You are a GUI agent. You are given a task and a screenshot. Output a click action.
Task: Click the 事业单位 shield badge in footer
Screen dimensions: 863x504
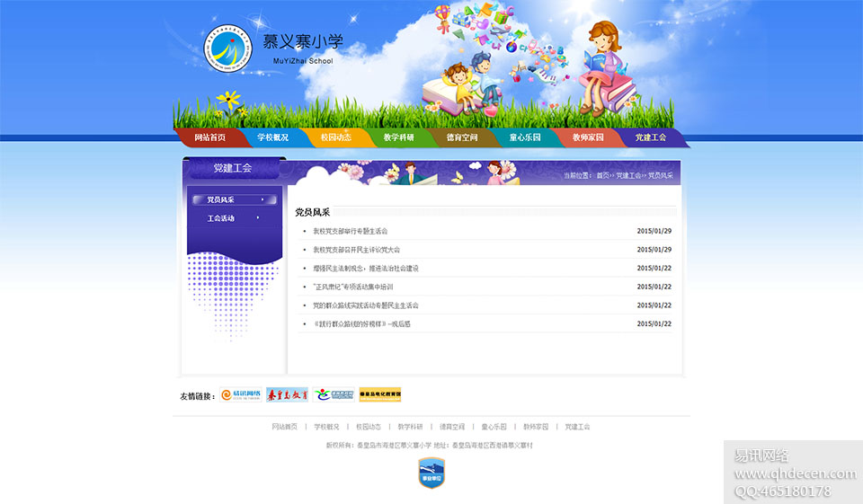431,473
